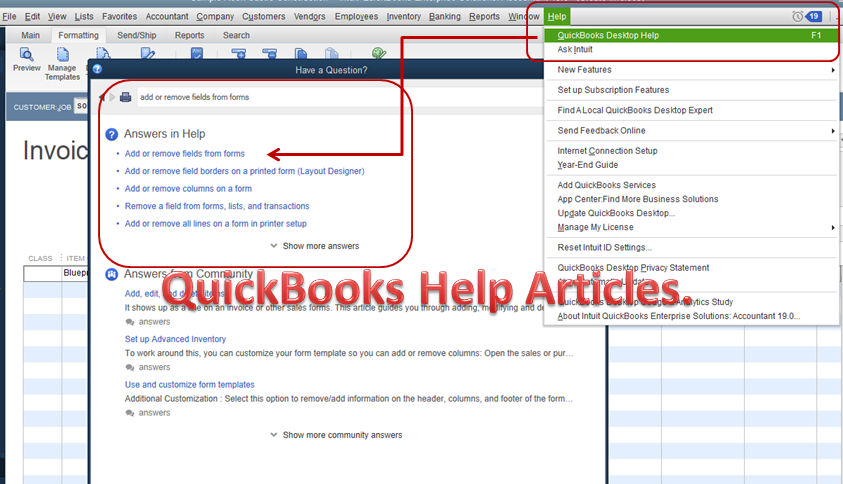Click the blue 19 notification badge
The width and height of the screenshot is (843, 484).
click(x=813, y=16)
